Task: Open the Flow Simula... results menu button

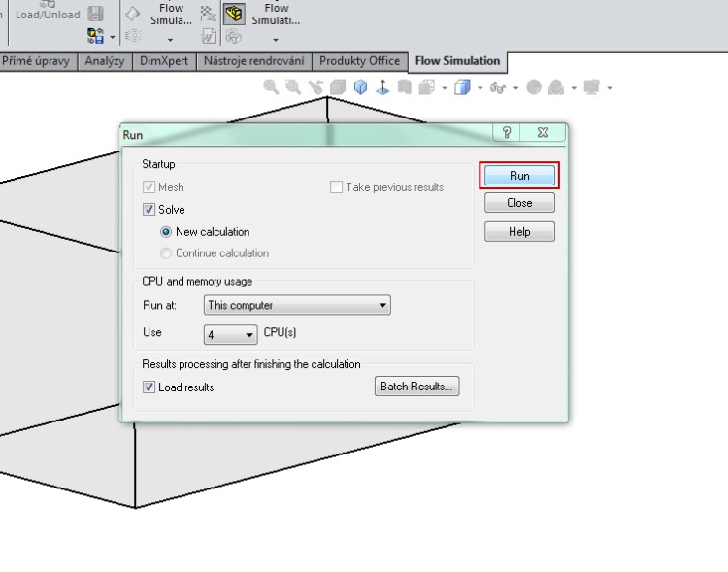Action: (171, 15)
